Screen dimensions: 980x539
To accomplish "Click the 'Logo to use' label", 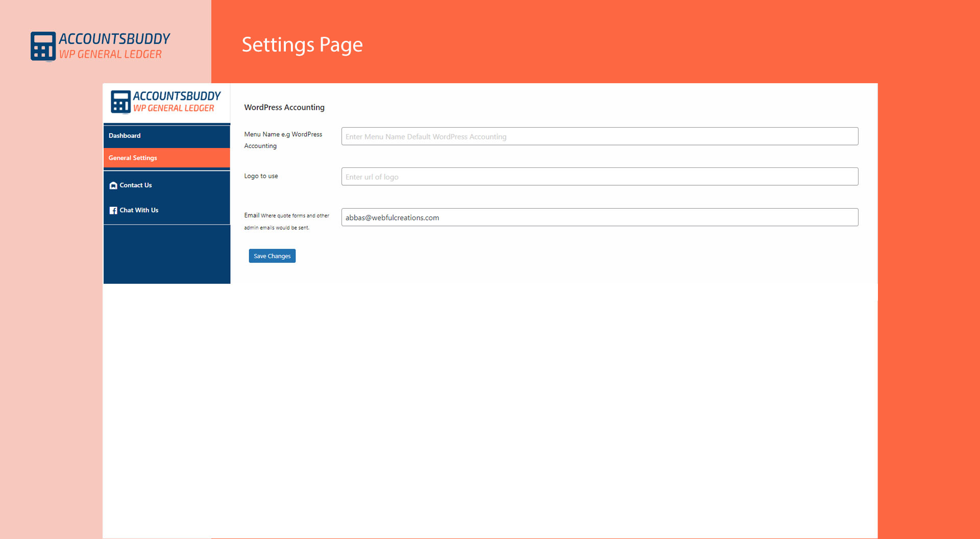I will (261, 176).
